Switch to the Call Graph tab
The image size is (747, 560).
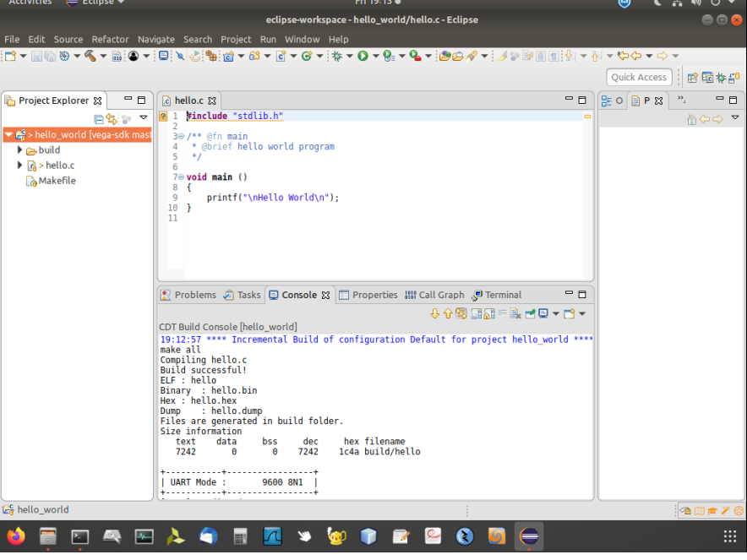coord(434,295)
